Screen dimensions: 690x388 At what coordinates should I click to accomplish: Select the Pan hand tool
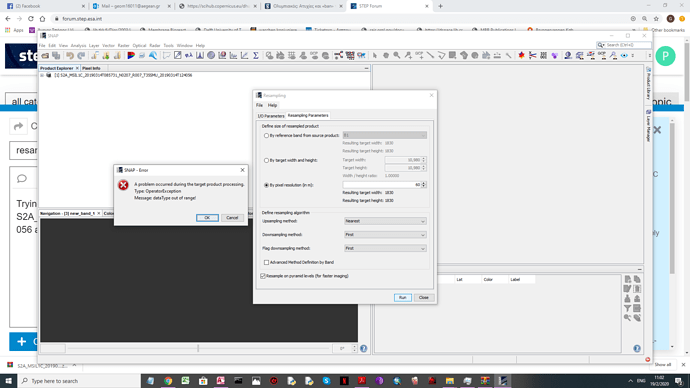tap(386, 55)
